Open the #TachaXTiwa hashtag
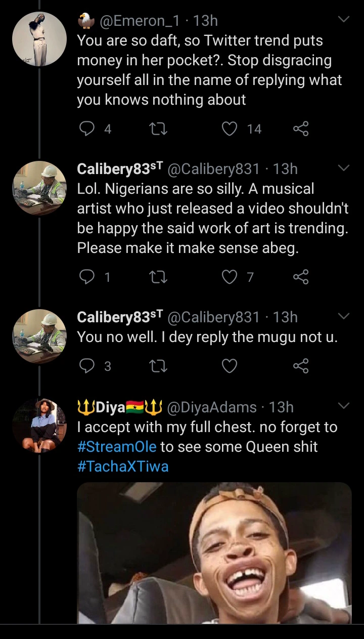Screen dimensions: 364x639 tap(123, 466)
